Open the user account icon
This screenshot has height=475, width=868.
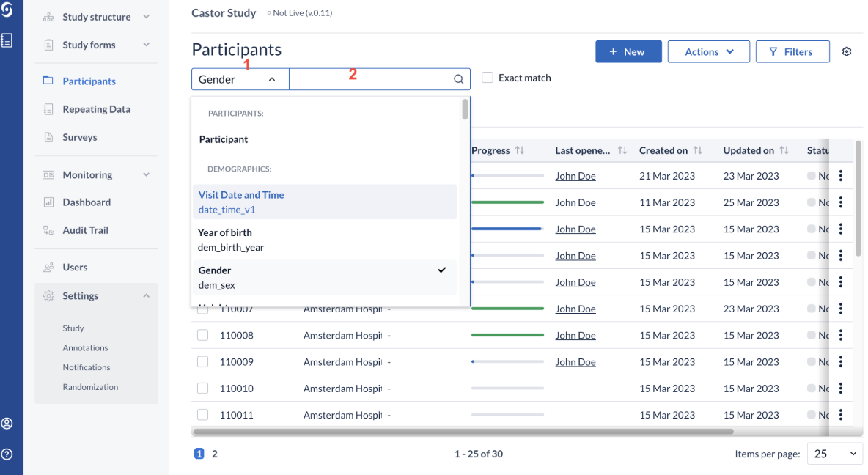(7, 424)
